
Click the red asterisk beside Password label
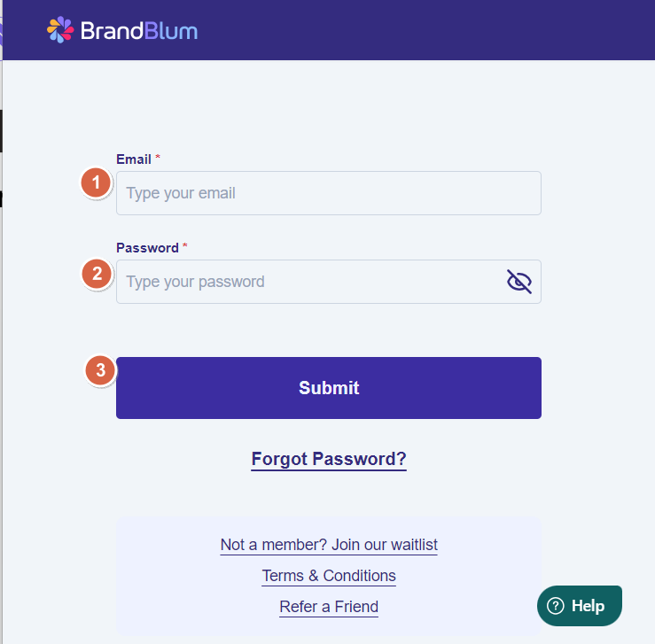point(185,247)
